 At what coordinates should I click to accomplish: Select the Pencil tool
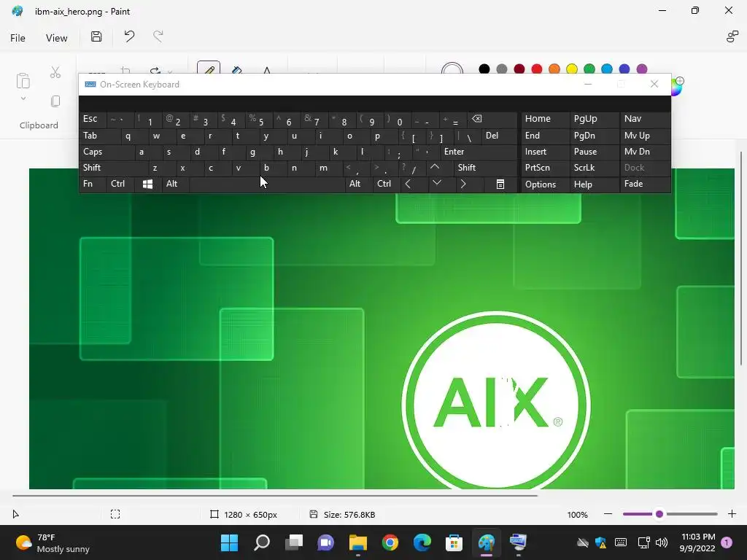pyautogui.click(x=209, y=68)
